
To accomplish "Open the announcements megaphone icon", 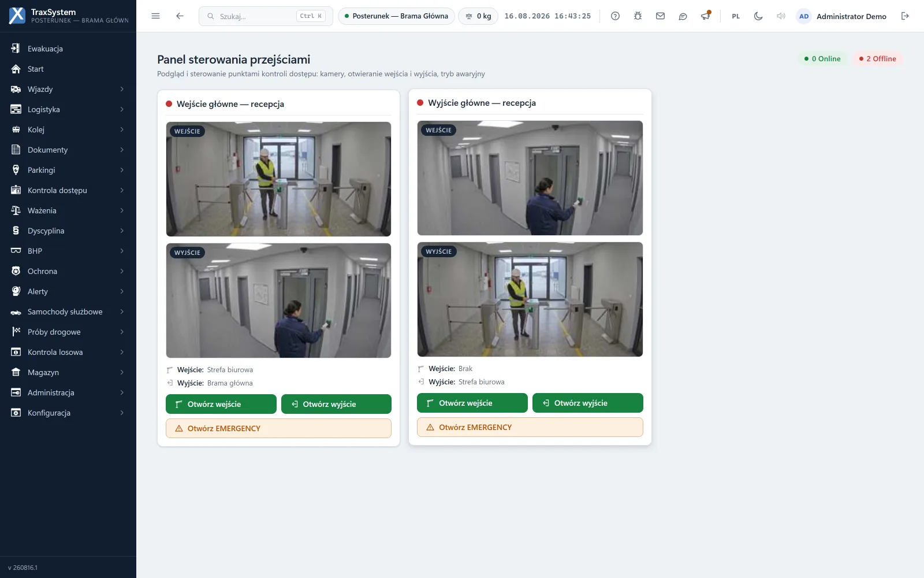I will (x=705, y=16).
